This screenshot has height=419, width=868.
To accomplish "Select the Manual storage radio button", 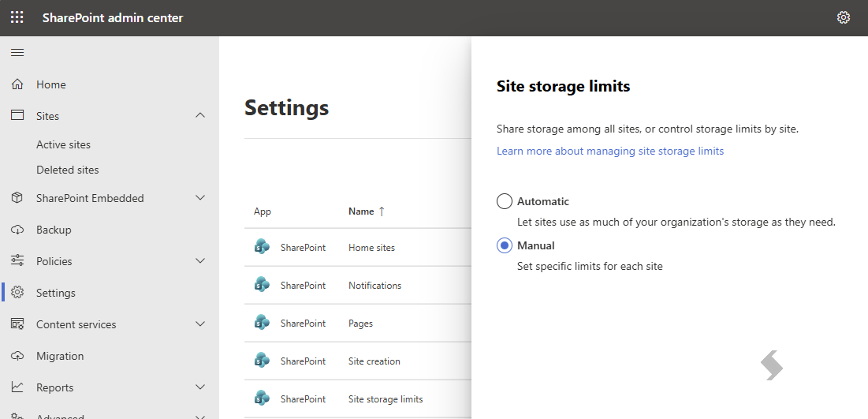I will point(505,245).
